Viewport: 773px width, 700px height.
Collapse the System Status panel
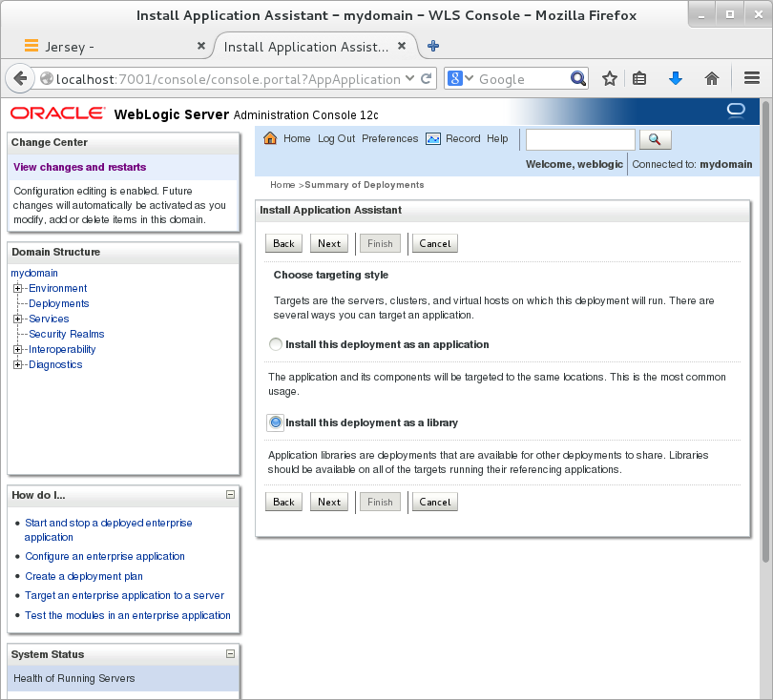coord(230,653)
